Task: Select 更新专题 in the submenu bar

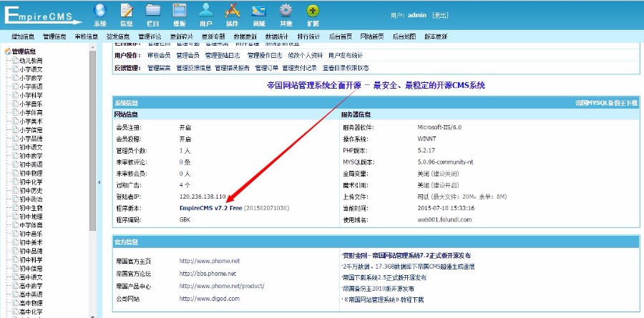Action: (213, 36)
